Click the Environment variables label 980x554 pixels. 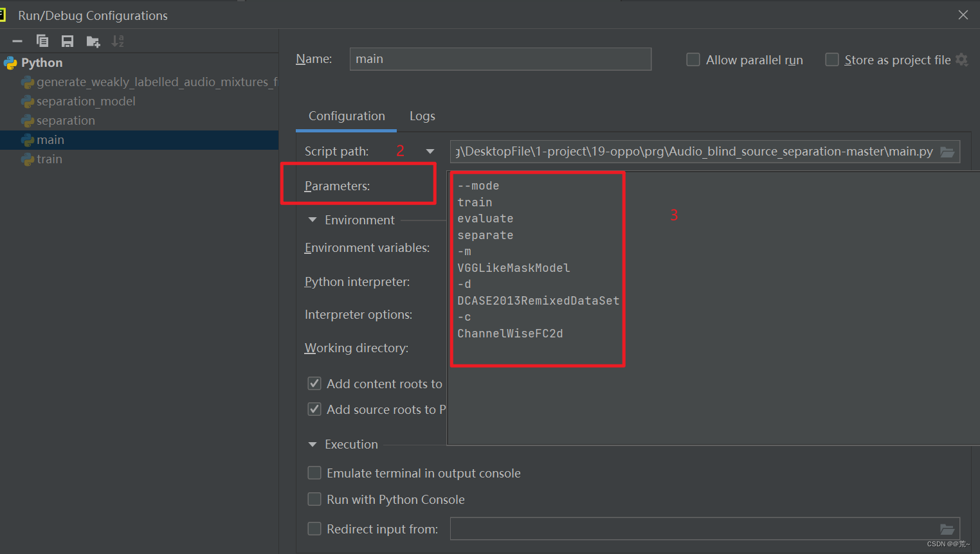[367, 247]
